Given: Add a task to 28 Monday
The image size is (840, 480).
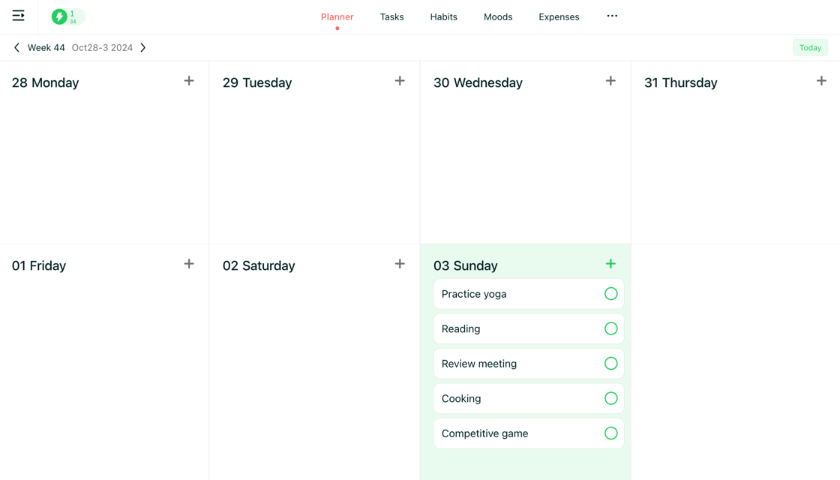Looking at the screenshot, I should pyautogui.click(x=189, y=81).
